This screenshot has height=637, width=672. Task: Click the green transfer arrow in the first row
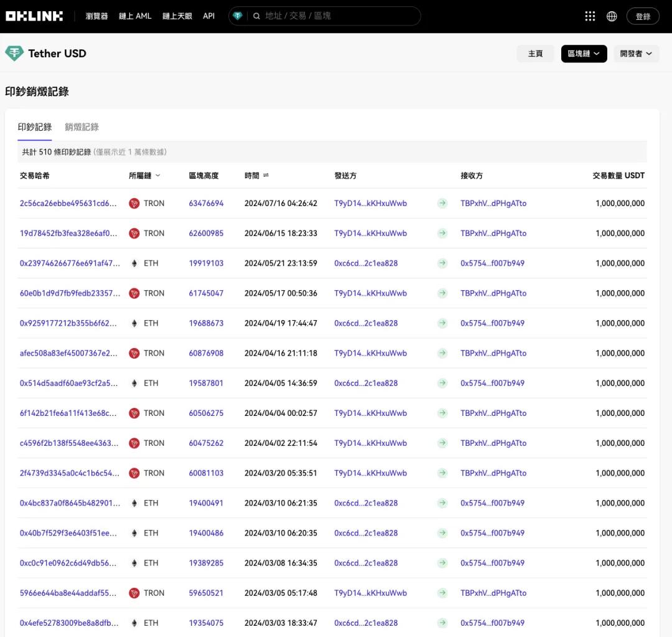[442, 203]
